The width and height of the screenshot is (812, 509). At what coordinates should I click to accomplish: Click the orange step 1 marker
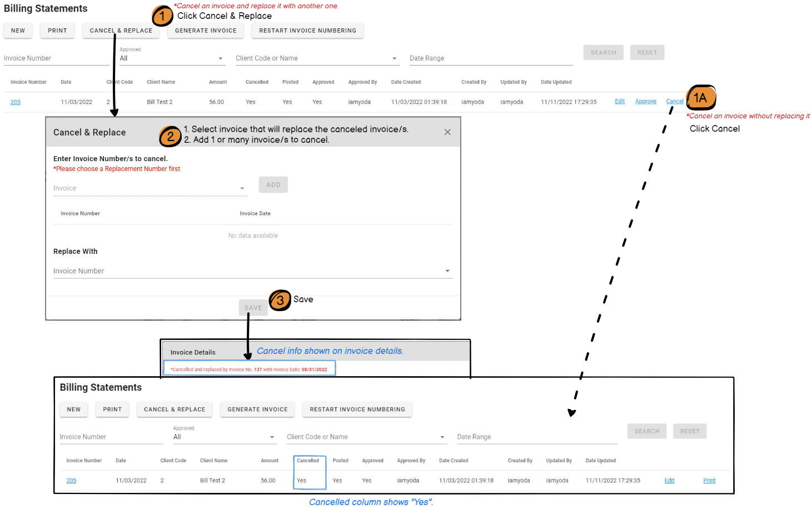(x=162, y=16)
